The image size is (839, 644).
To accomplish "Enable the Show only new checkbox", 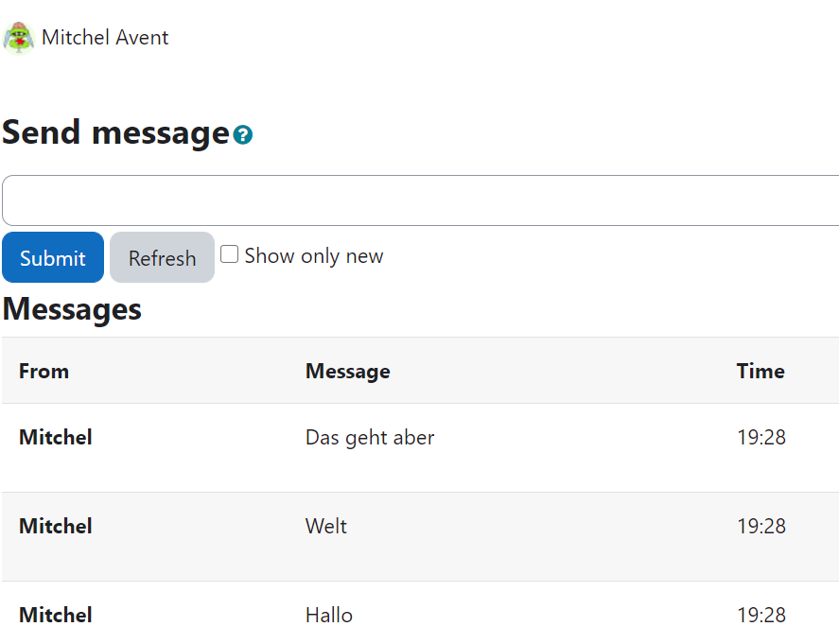I will pos(230,254).
